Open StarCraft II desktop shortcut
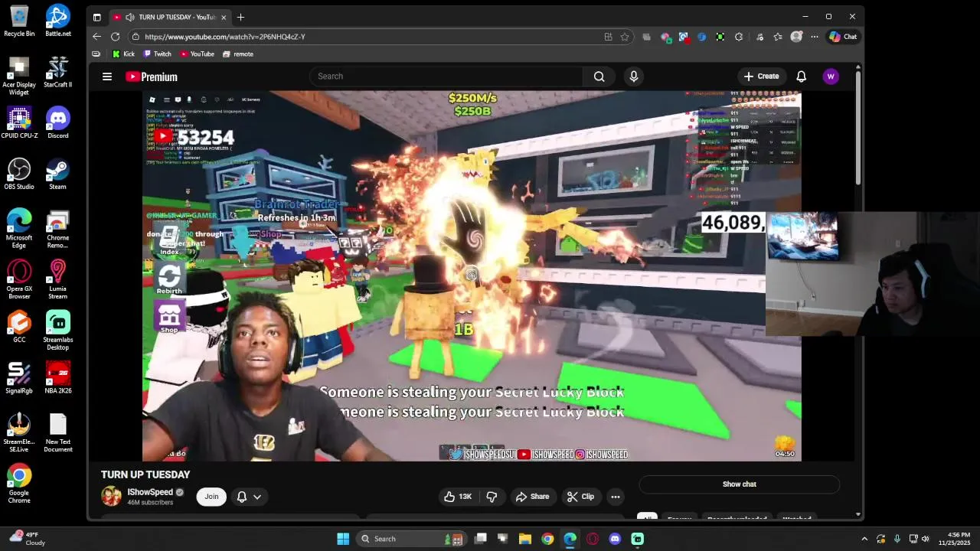Screen dimensions: 980x551 [58, 71]
